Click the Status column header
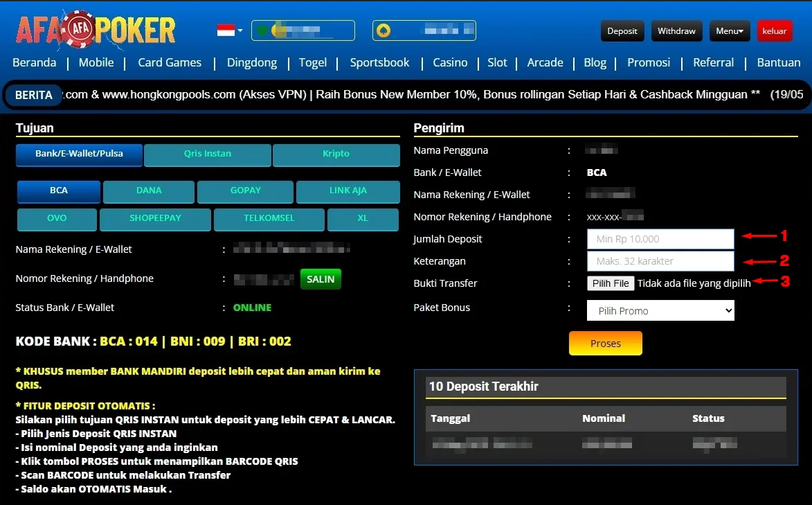 (x=708, y=418)
